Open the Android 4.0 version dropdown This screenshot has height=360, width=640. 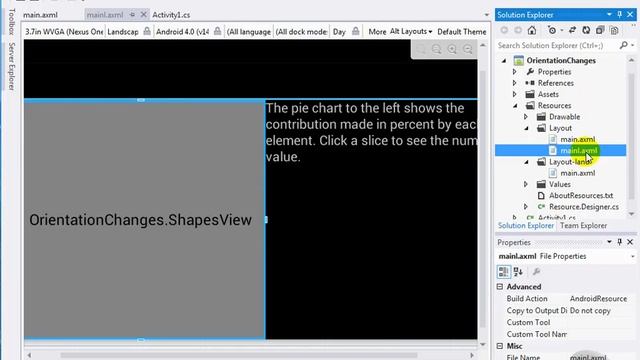click(182, 31)
